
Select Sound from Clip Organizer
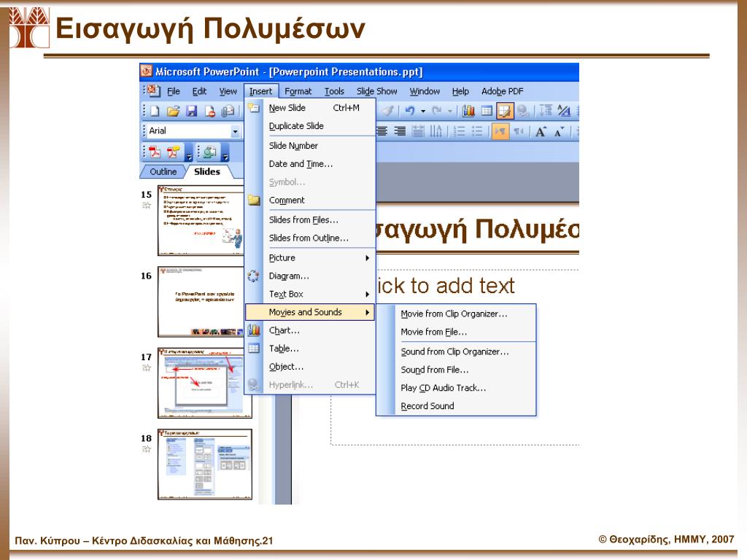[x=454, y=351]
